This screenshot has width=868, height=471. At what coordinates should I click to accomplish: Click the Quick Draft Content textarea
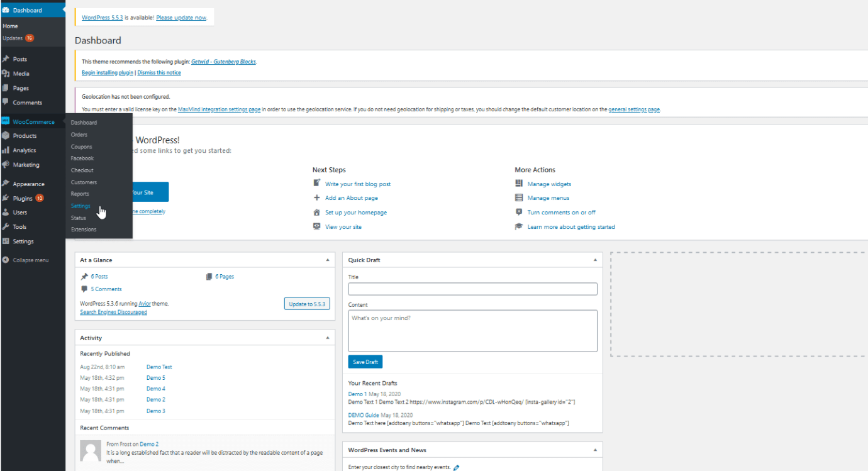(x=472, y=331)
